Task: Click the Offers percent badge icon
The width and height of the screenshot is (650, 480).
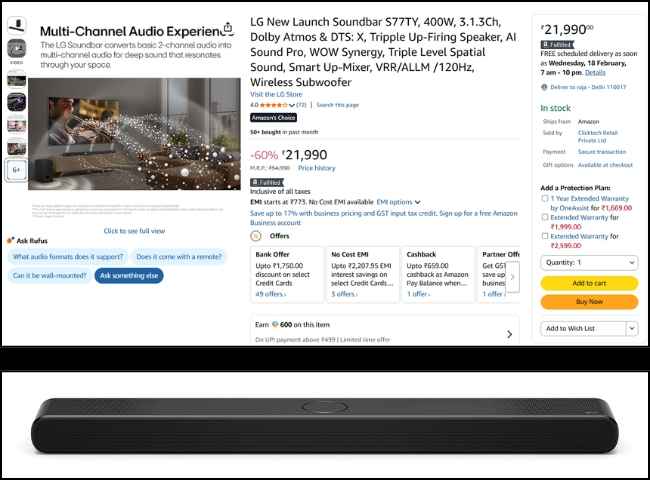Action: pos(256,236)
